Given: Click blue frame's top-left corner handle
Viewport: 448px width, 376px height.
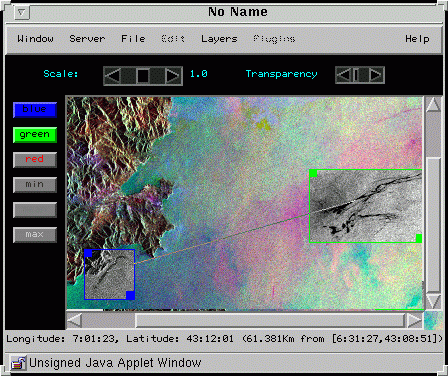Looking at the screenshot, I should 88,253.
